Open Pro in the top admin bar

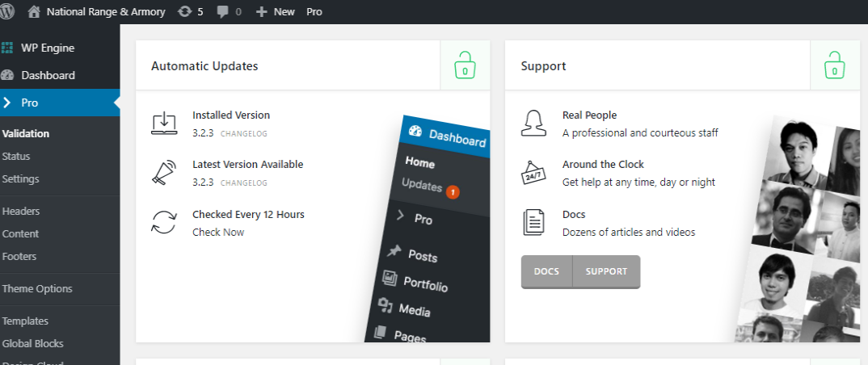click(x=314, y=11)
